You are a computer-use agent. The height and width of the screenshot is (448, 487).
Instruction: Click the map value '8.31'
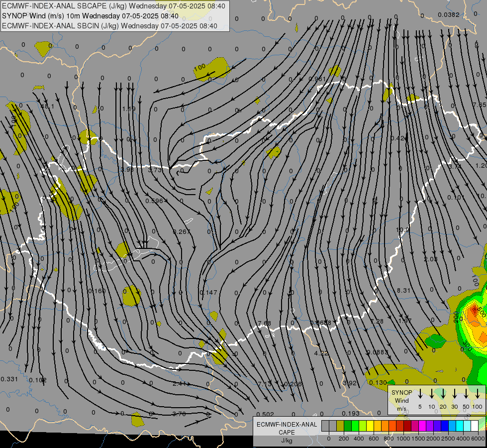(x=404, y=290)
